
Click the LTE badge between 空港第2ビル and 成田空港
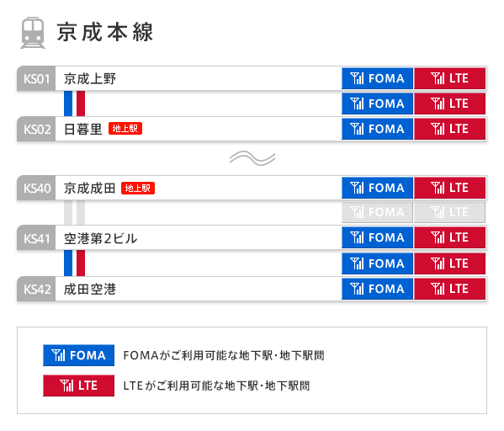449,263
